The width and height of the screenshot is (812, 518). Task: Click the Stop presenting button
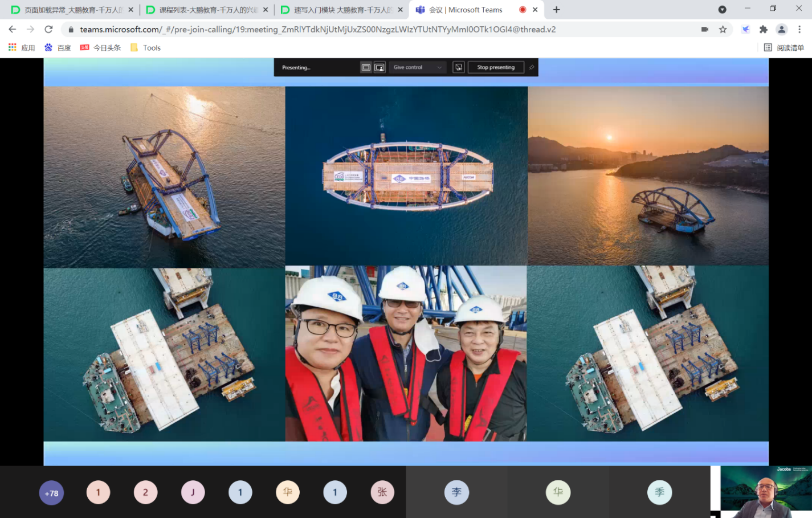(495, 67)
